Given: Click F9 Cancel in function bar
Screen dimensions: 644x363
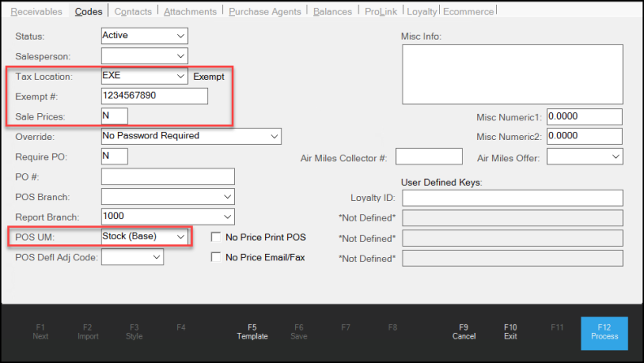Looking at the screenshot, I should coord(463,331).
